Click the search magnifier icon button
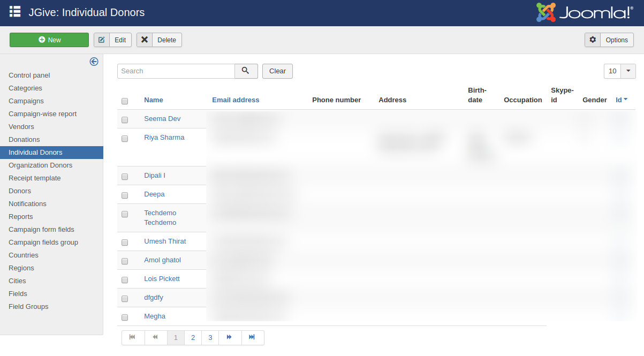644x356 pixels. pyautogui.click(x=246, y=71)
